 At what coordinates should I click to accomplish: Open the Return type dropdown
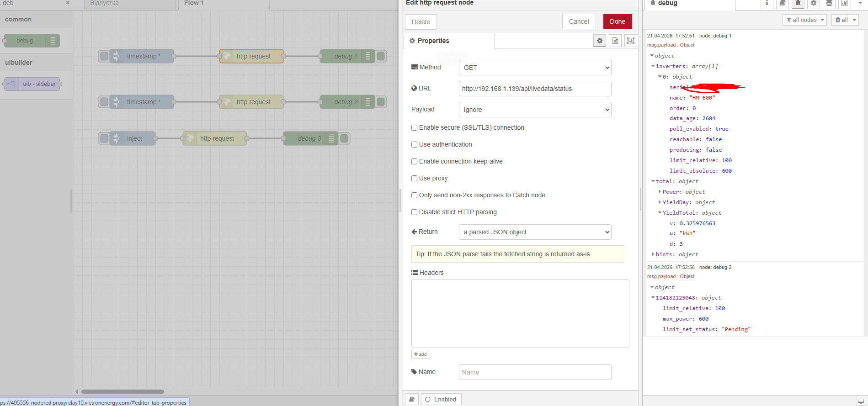[x=535, y=232]
